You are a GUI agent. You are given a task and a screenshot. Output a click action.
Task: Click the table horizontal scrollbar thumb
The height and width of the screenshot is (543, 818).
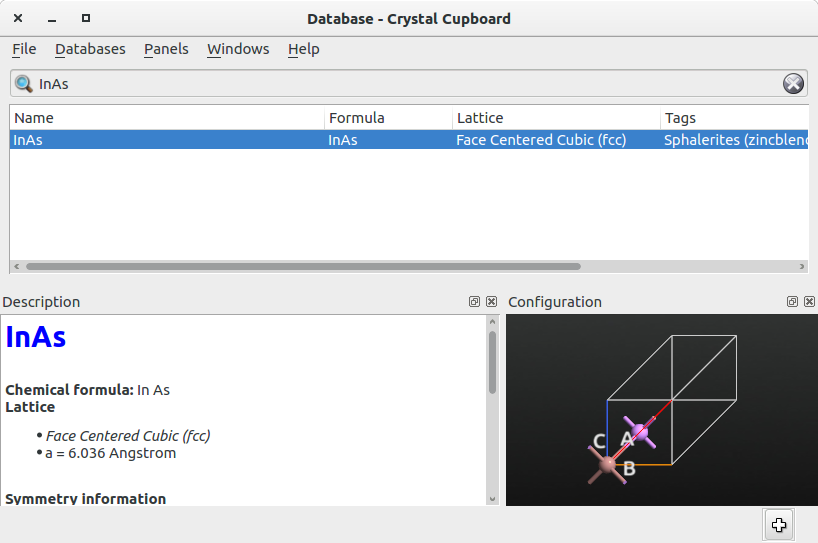[x=303, y=267]
